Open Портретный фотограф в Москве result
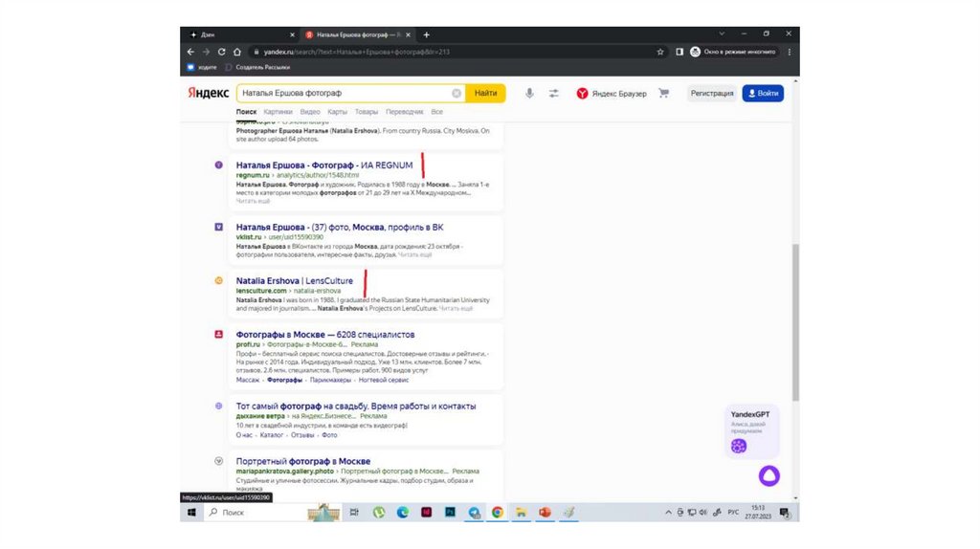 click(303, 461)
